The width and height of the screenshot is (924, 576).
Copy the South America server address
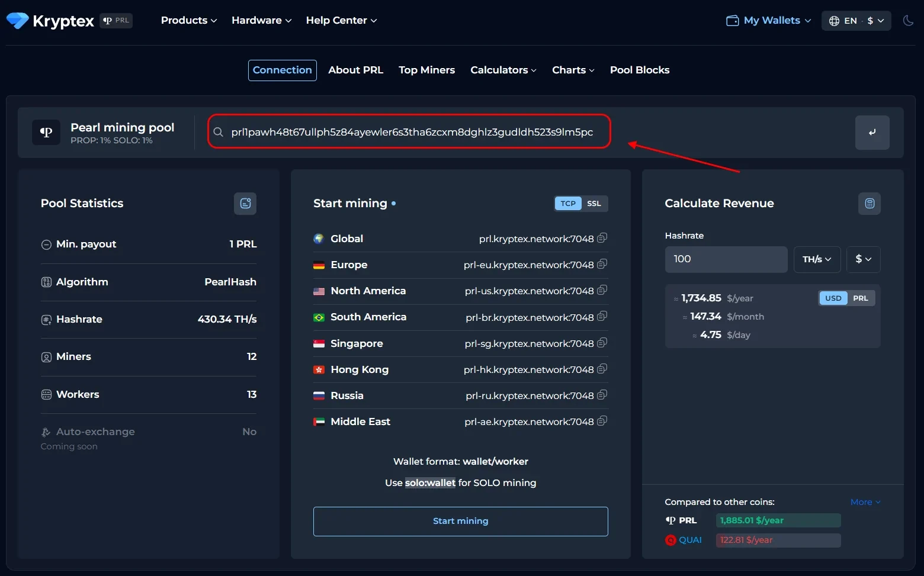tap(602, 316)
